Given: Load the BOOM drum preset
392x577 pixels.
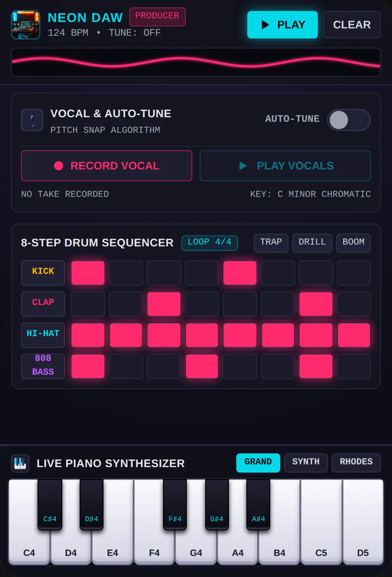Looking at the screenshot, I should [353, 243].
